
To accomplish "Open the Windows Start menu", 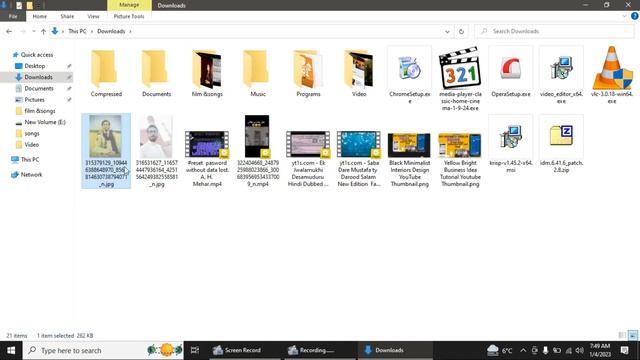I will 11,350.
